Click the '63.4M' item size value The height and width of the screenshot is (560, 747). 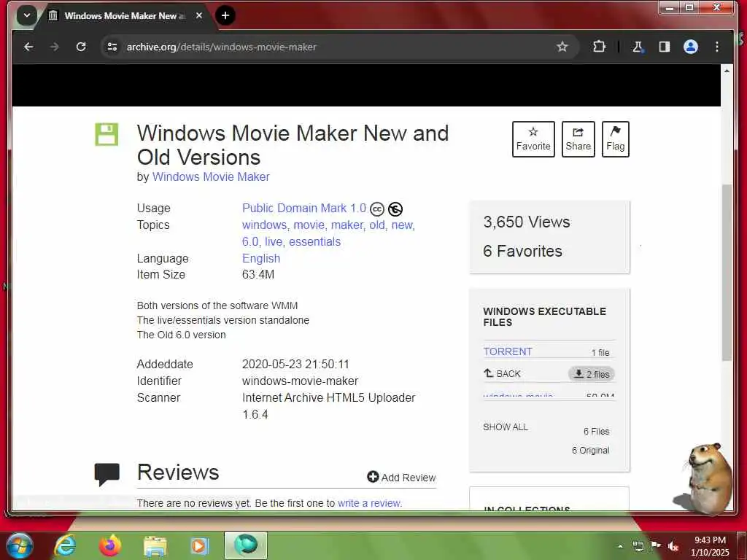click(258, 274)
